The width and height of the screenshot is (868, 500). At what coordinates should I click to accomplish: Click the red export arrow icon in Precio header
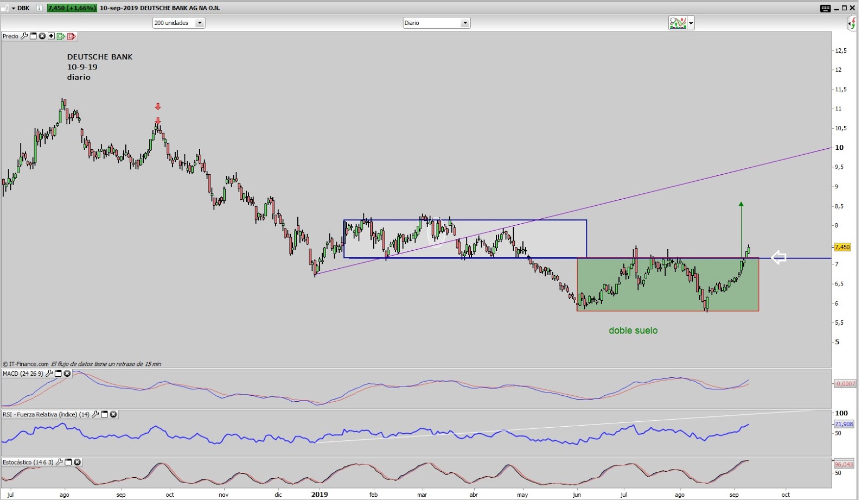click(x=72, y=36)
